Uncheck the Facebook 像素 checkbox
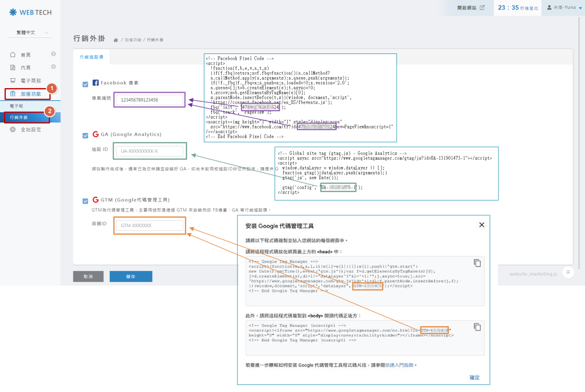 point(86,84)
